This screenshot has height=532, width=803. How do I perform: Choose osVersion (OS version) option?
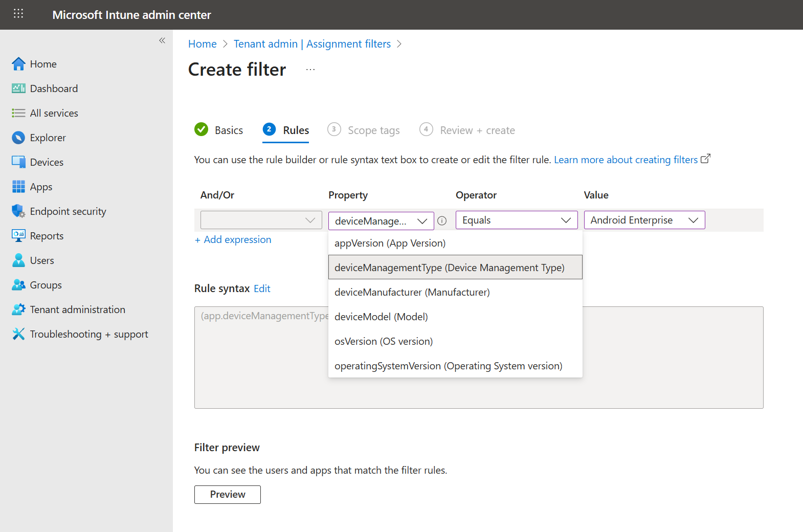pos(455,341)
